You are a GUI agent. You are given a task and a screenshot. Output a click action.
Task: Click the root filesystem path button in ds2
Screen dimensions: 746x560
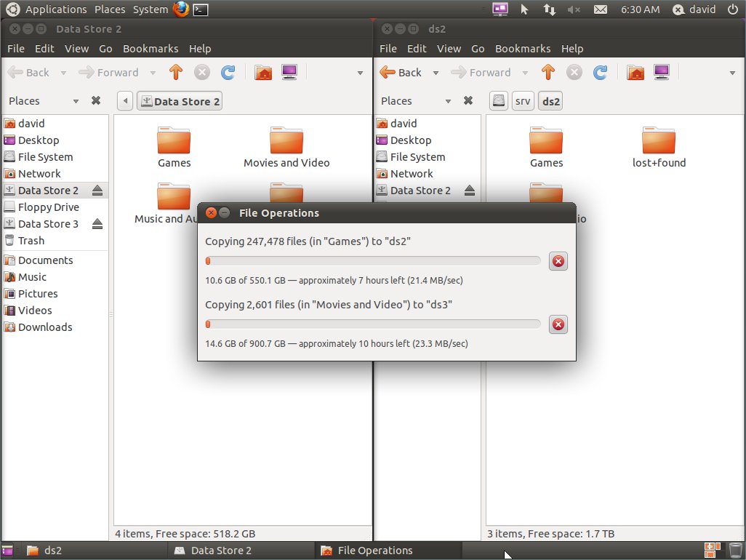[499, 101]
